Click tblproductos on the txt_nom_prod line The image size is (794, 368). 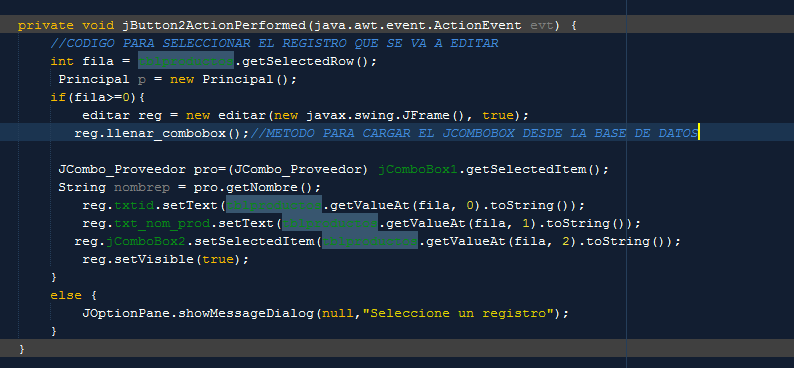(330, 224)
